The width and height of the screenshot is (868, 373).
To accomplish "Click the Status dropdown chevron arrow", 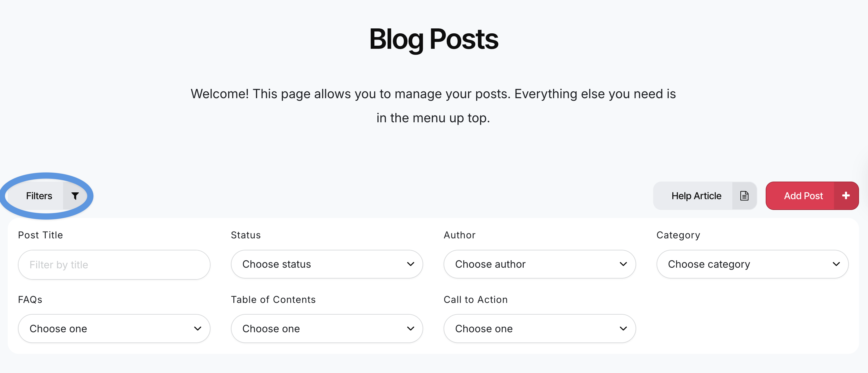I will 411,264.
